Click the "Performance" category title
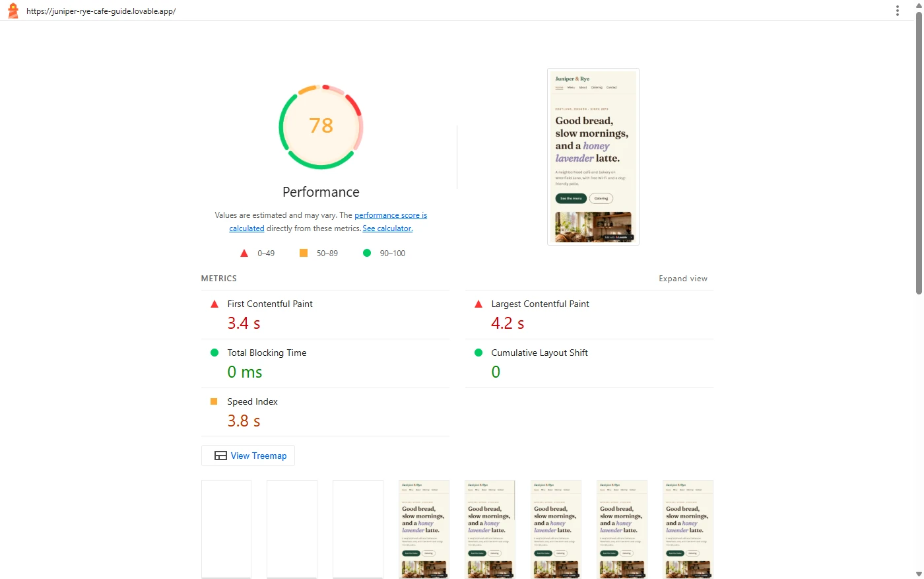This screenshot has width=924, height=579. click(321, 192)
